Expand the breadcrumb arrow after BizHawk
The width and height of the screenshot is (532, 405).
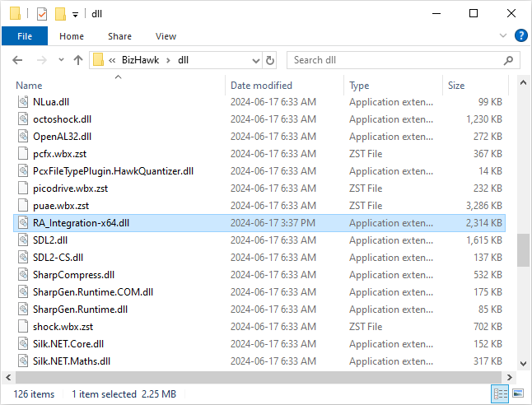click(x=168, y=60)
